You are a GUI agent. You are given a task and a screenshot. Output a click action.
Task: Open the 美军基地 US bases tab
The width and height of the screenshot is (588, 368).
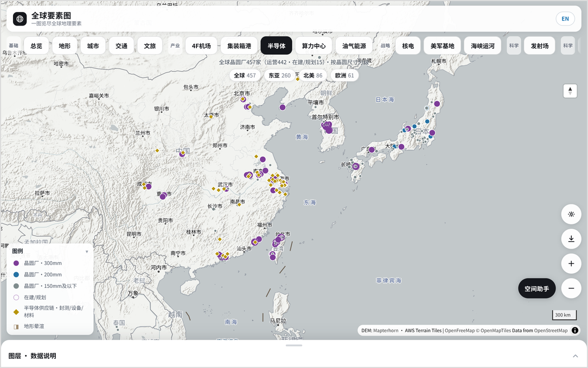pos(442,46)
